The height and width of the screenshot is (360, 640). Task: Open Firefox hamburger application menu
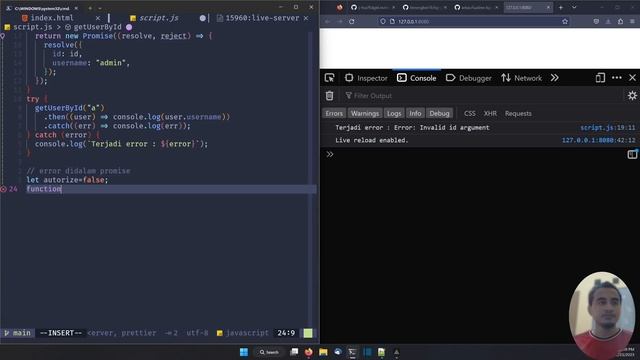click(x=632, y=21)
